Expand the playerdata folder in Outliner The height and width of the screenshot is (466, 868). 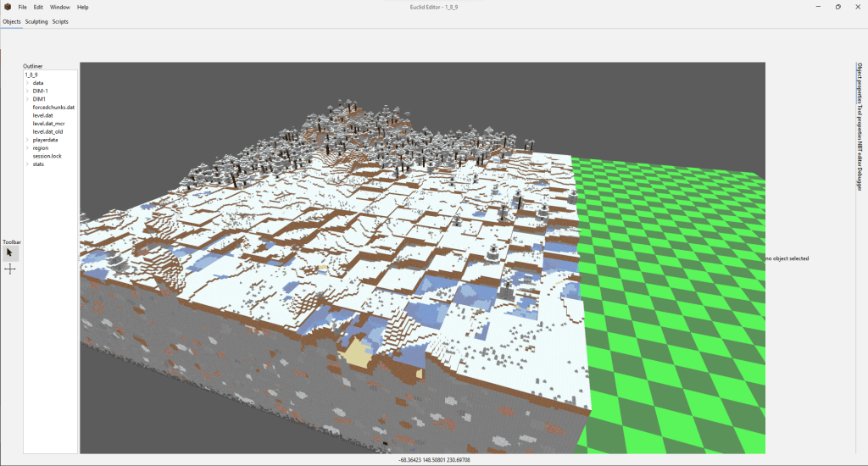pyautogui.click(x=27, y=140)
